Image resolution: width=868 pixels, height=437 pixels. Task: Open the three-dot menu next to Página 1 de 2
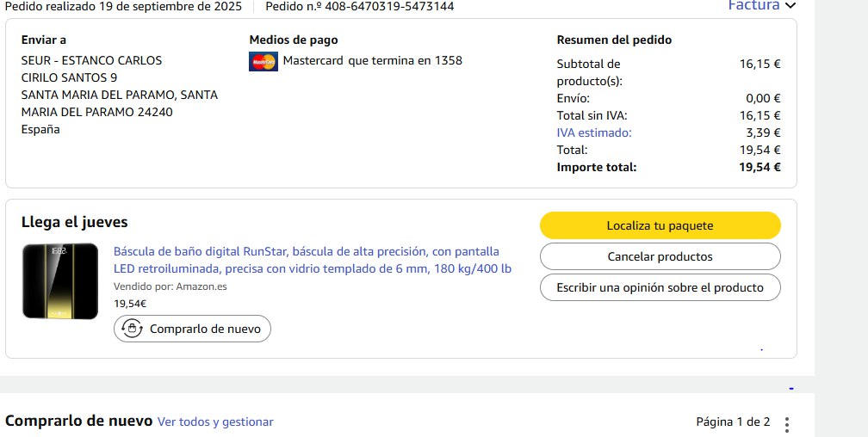click(x=787, y=424)
